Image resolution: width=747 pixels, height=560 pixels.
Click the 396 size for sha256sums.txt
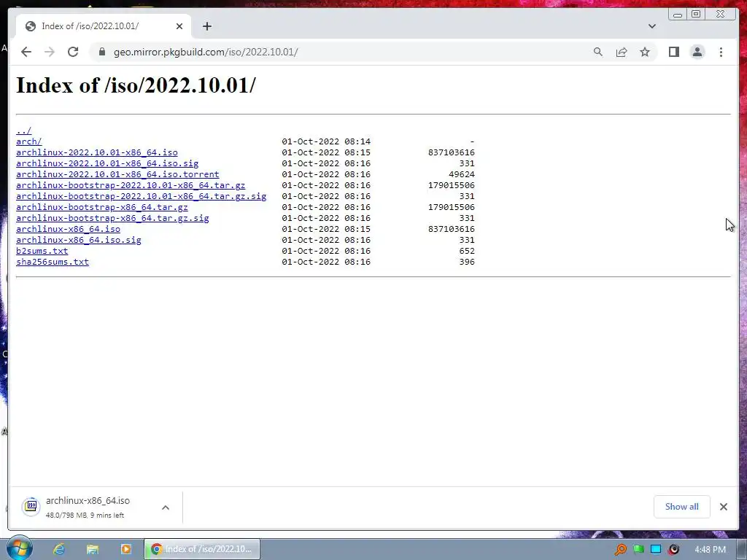(467, 262)
